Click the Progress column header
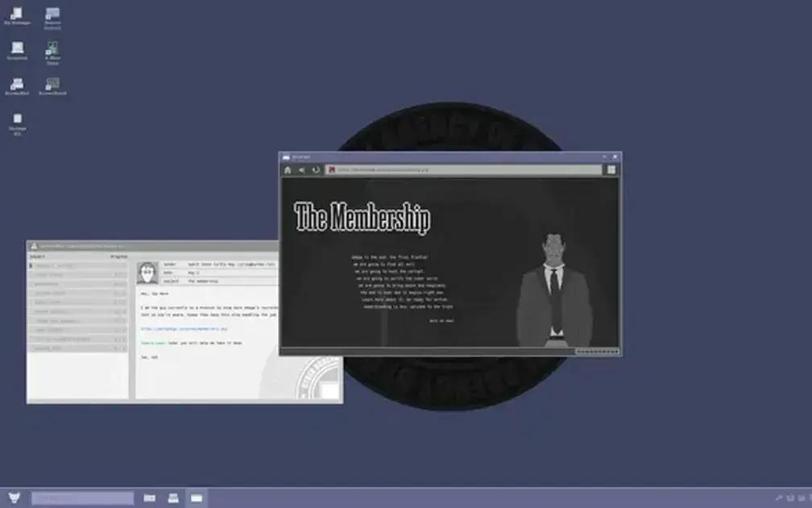812x508 pixels. 118,256
